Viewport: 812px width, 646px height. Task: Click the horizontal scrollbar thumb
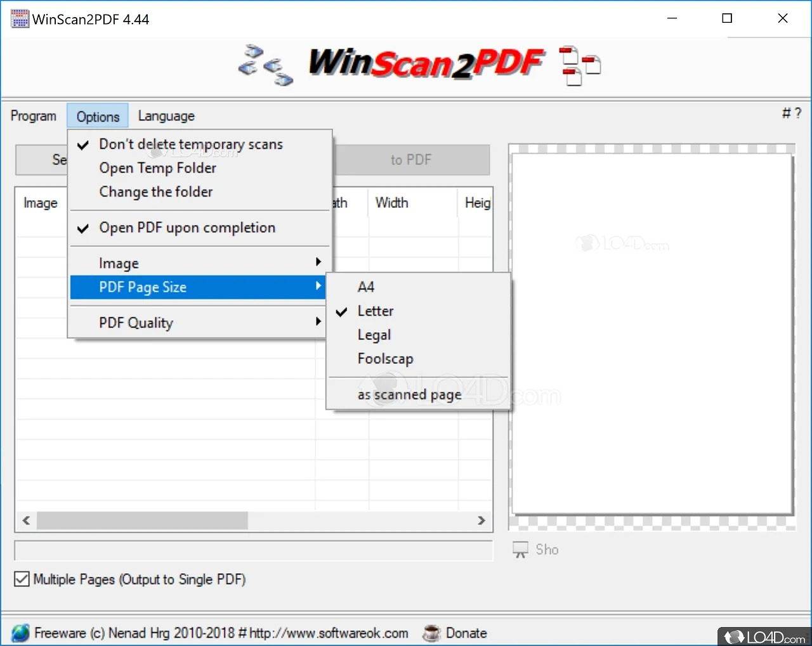click(142, 520)
